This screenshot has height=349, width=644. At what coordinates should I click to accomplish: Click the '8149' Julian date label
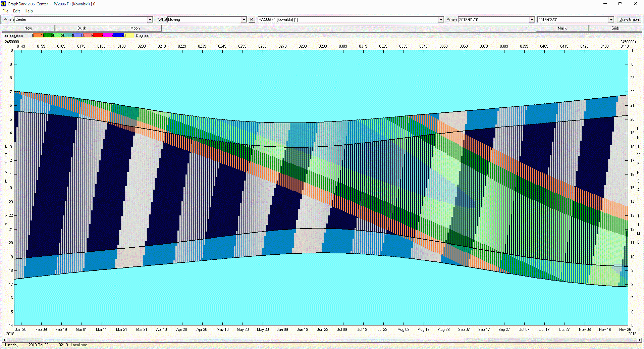(21, 46)
